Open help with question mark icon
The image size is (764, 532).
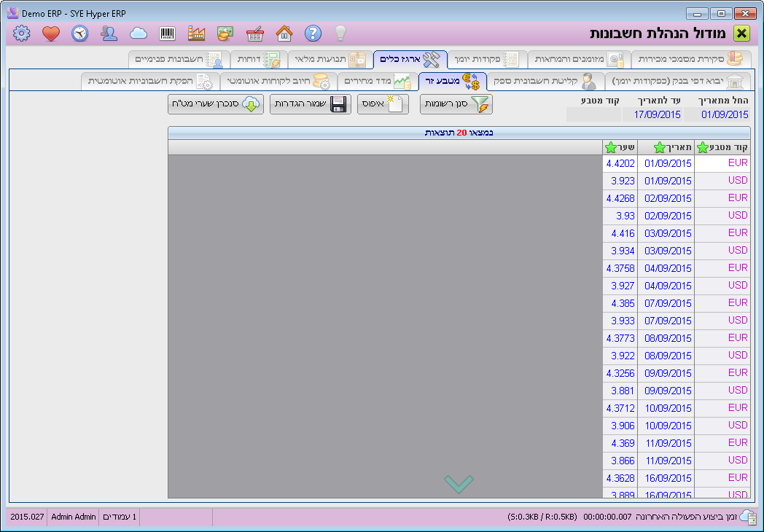(x=313, y=33)
